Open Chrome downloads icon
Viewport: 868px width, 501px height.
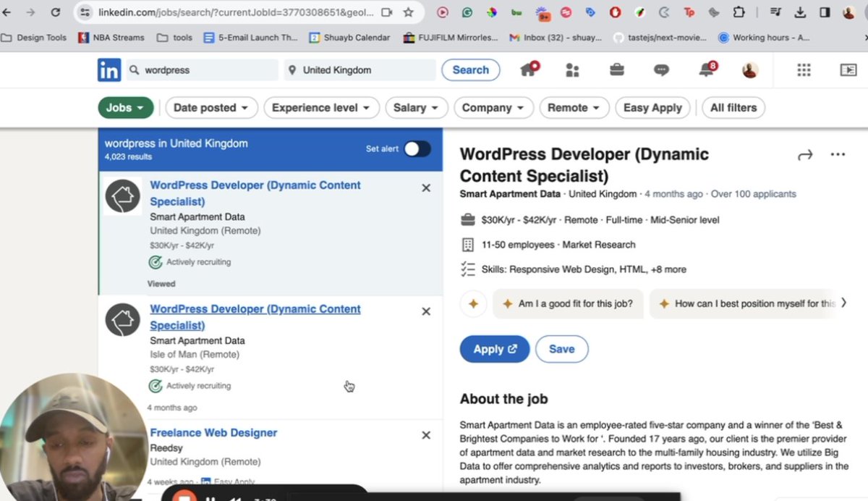click(x=800, y=12)
